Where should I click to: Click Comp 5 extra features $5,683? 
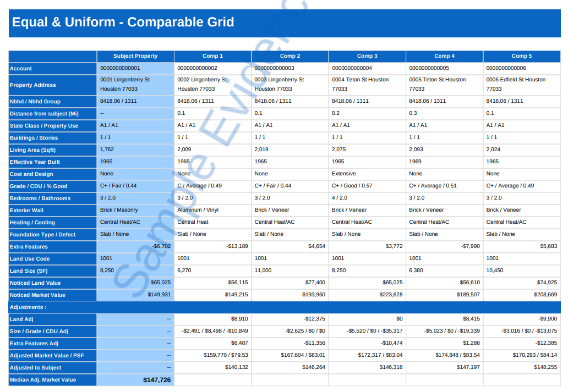click(x=548, y=246)
